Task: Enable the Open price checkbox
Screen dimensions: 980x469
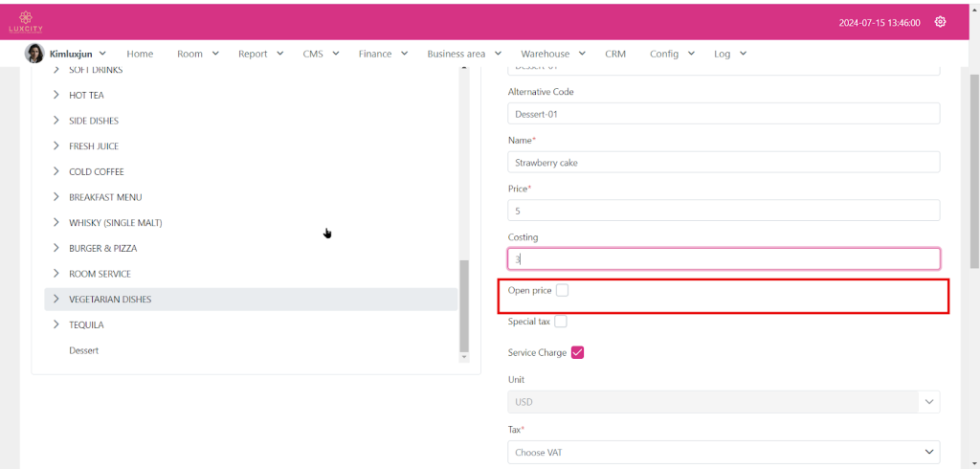Action: pyautogui.click(x=562, y=290)
